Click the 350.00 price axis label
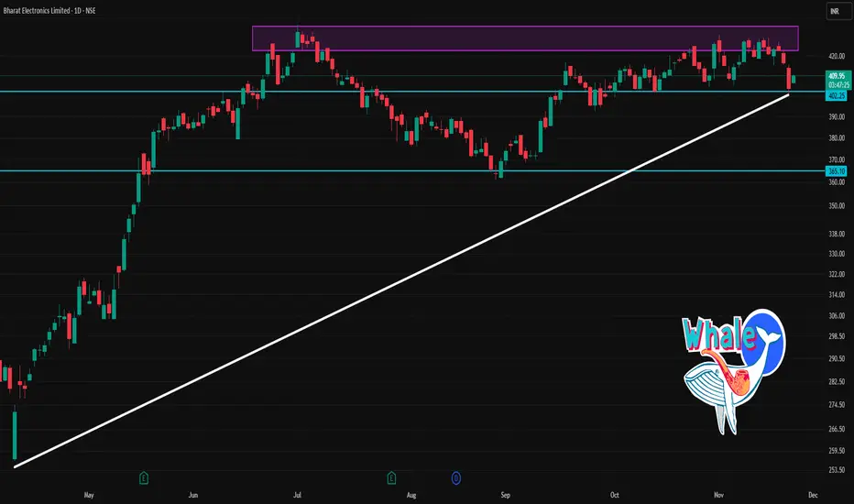This screenshot has width=854, height=504. pos(837,206)
